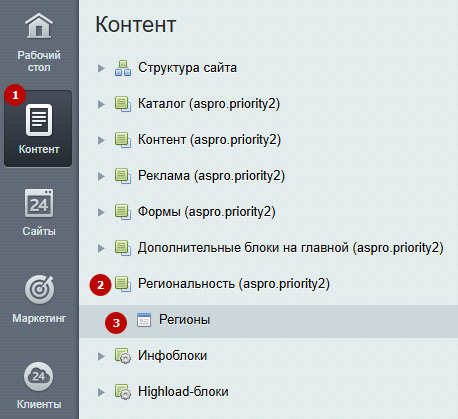Open the Рабочий стол home icon

tap(39, 26)
